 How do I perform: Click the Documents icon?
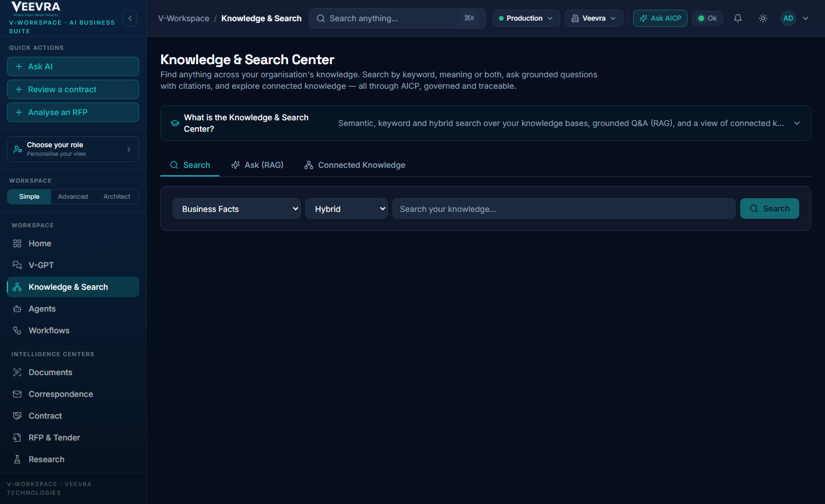click(17, 372)
